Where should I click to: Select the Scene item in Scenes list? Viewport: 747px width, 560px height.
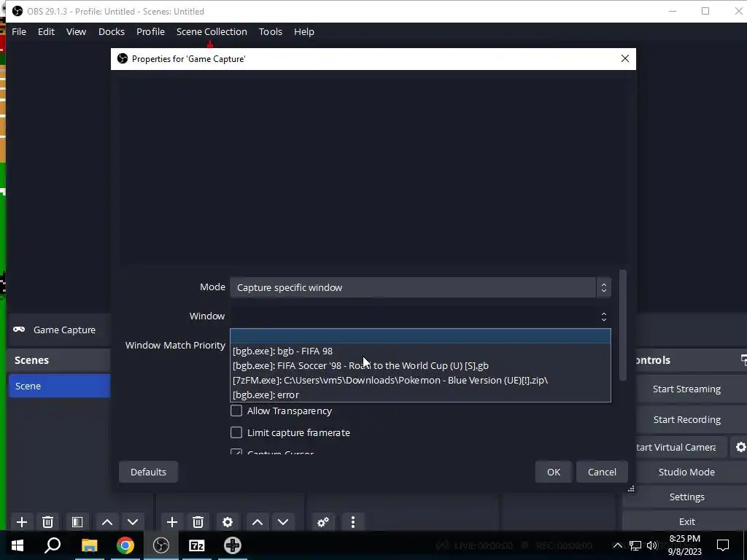60,386
